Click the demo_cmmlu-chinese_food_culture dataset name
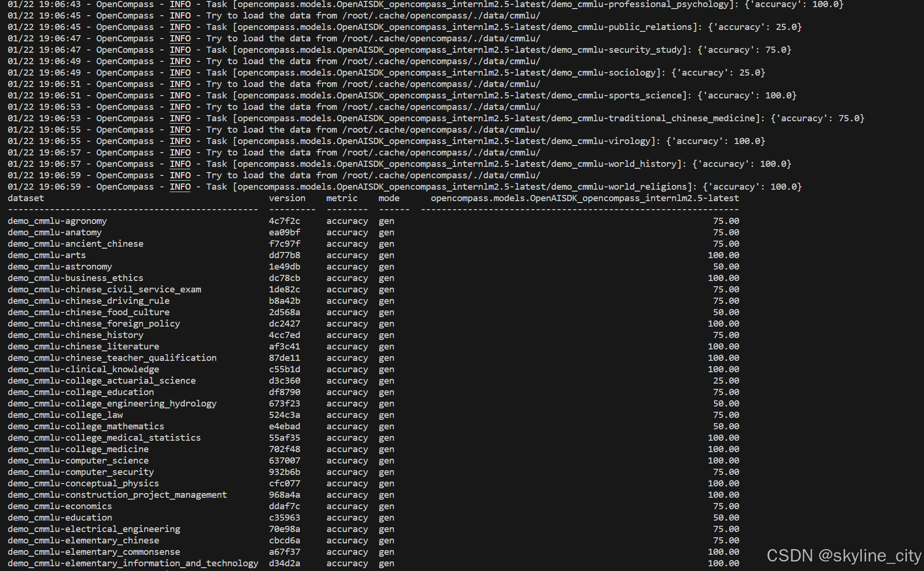The height and width of the screenshot is (571, 924). coord(88,312)
